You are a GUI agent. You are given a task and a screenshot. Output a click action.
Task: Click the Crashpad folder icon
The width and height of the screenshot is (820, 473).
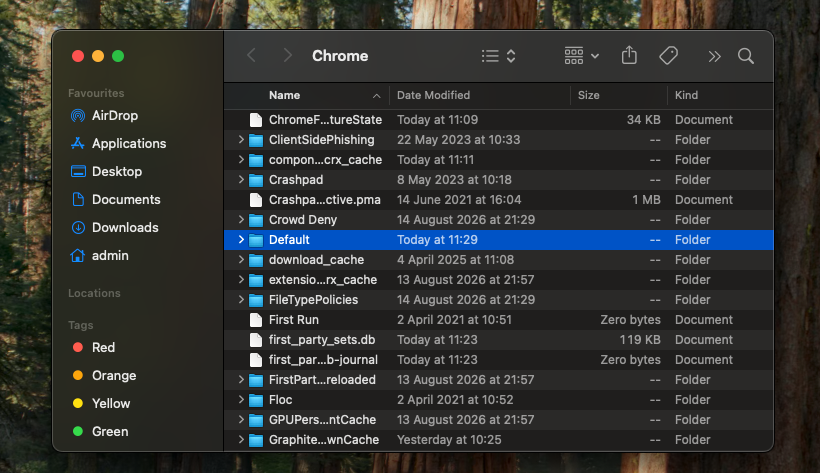pyautogui.click(x=256, y=180)
